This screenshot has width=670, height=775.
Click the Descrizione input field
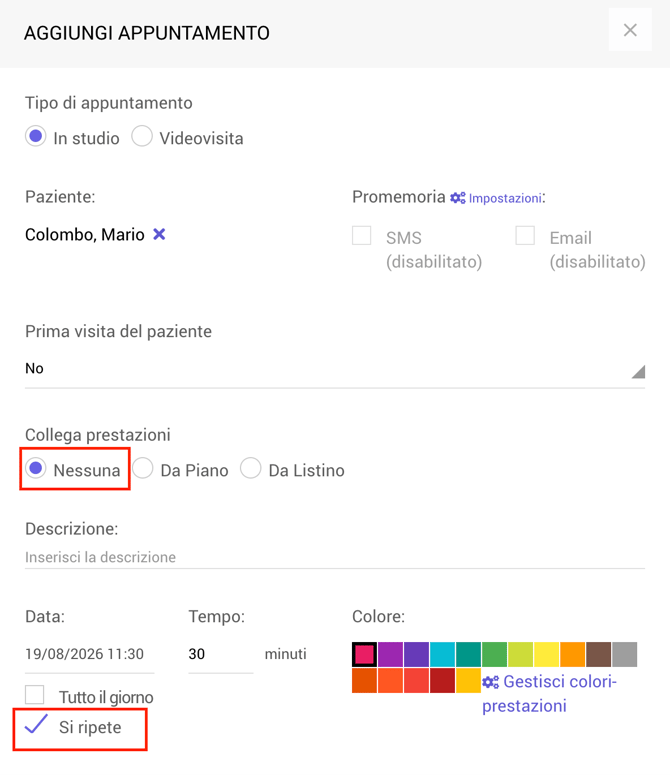335,558
